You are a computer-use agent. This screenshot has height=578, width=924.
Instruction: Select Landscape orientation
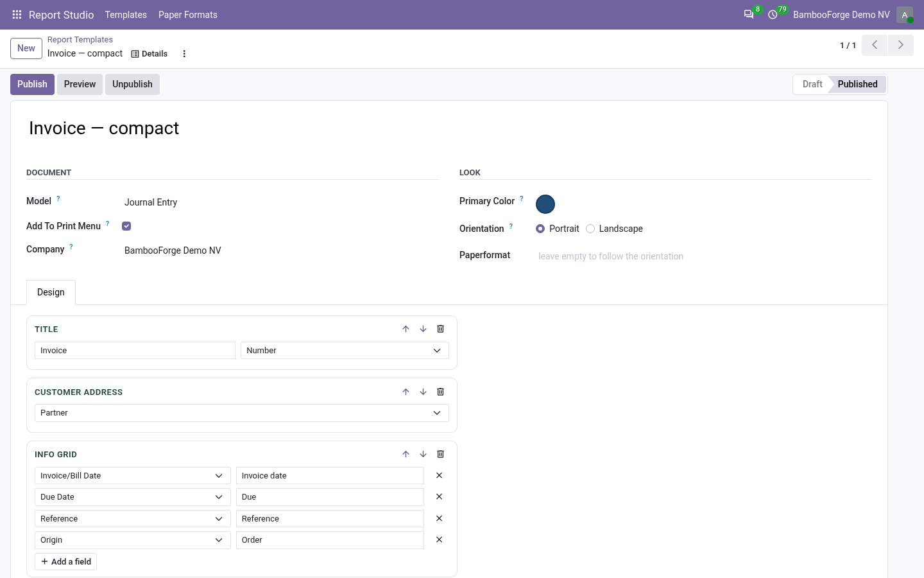pos(590,229)
